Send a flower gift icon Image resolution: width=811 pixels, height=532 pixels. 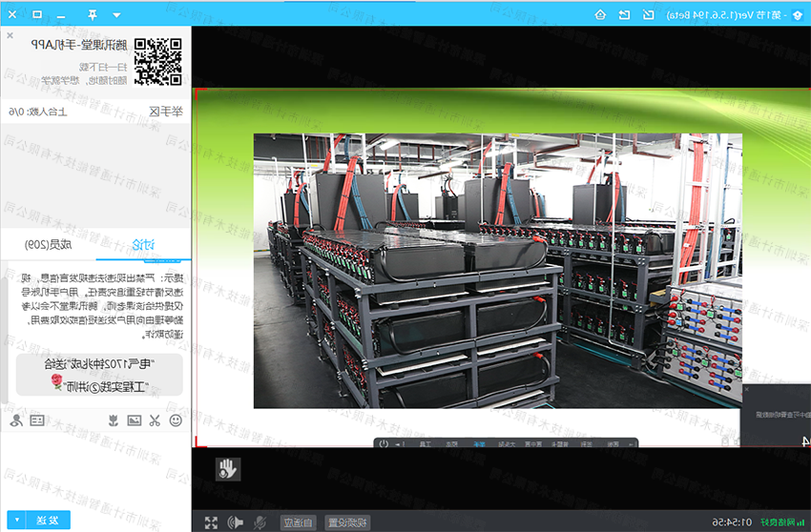coord(113,420)
